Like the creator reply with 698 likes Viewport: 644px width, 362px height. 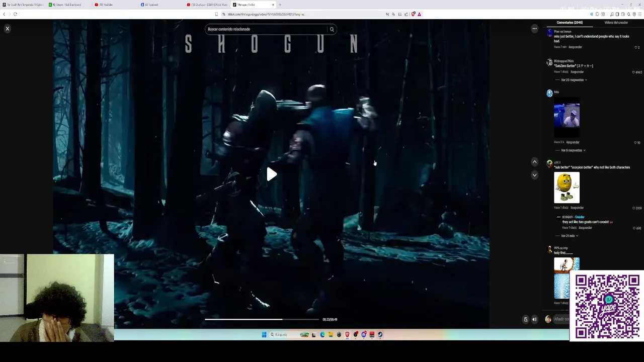634,228
